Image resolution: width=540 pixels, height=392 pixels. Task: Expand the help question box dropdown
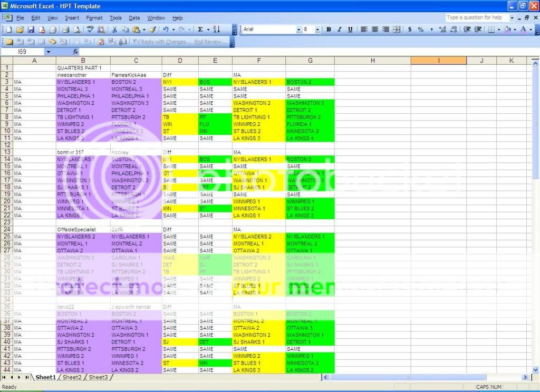tap(512, 17)
